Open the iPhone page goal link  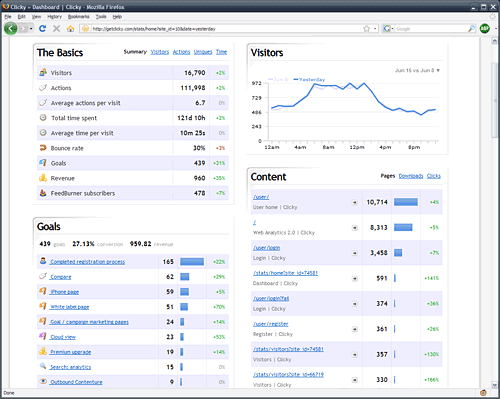[64, 292]
